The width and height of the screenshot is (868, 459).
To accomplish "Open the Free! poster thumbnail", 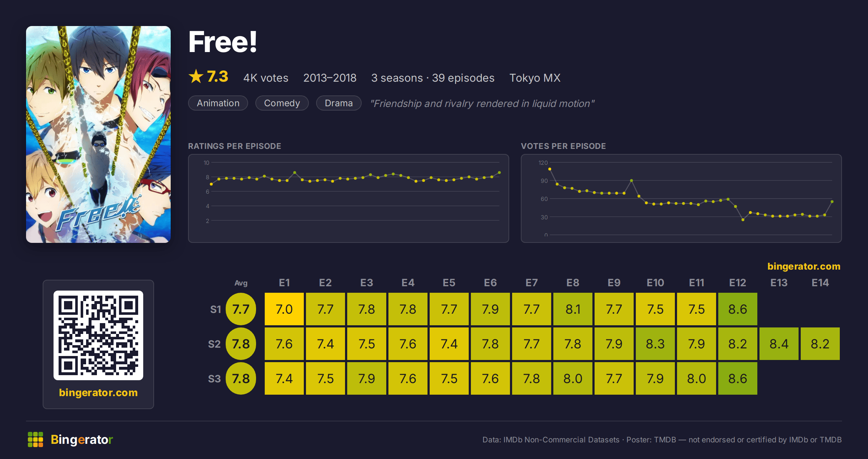I will [x=98, y=134].
